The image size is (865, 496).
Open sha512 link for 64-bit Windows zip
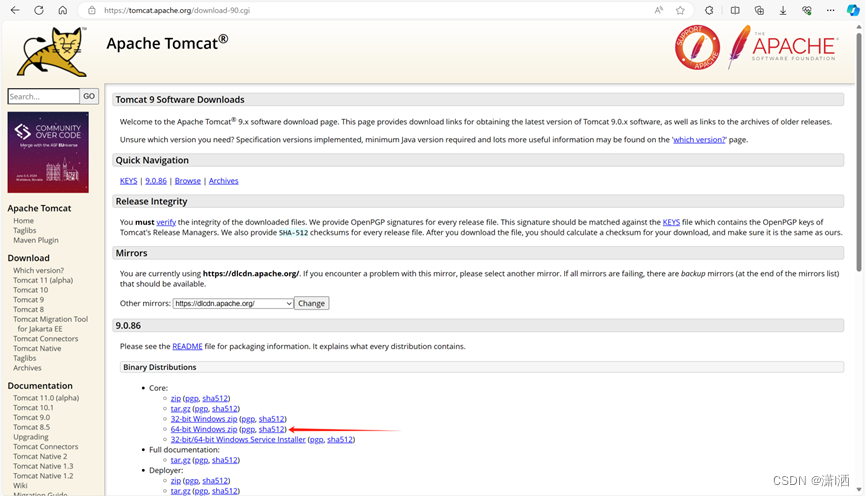(x=271, y=429)
